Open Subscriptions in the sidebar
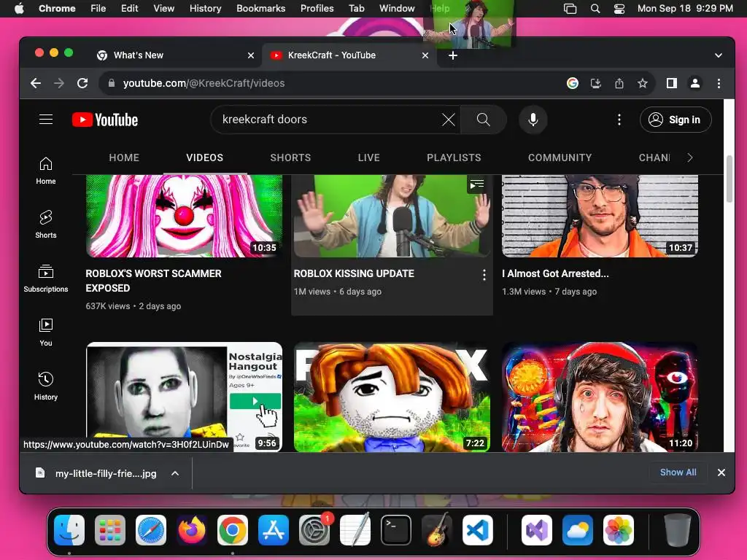Image resolution: width=747 pixels, height=560 pixels. click(46, 278)
